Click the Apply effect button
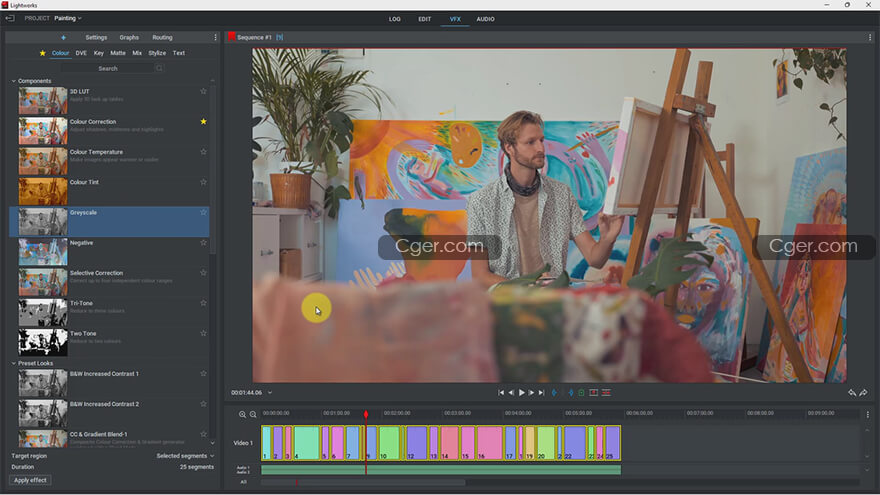The image size is (880, 495). point(31,480)
